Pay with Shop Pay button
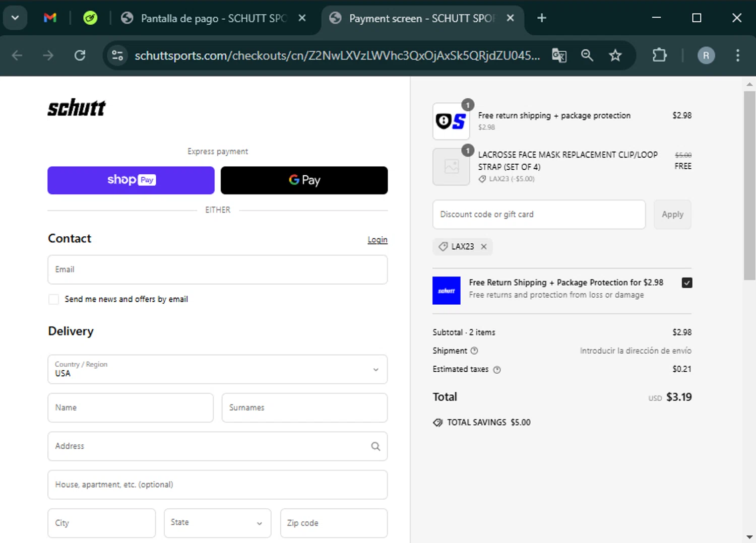Screen dimensions: 756x543 131,180
